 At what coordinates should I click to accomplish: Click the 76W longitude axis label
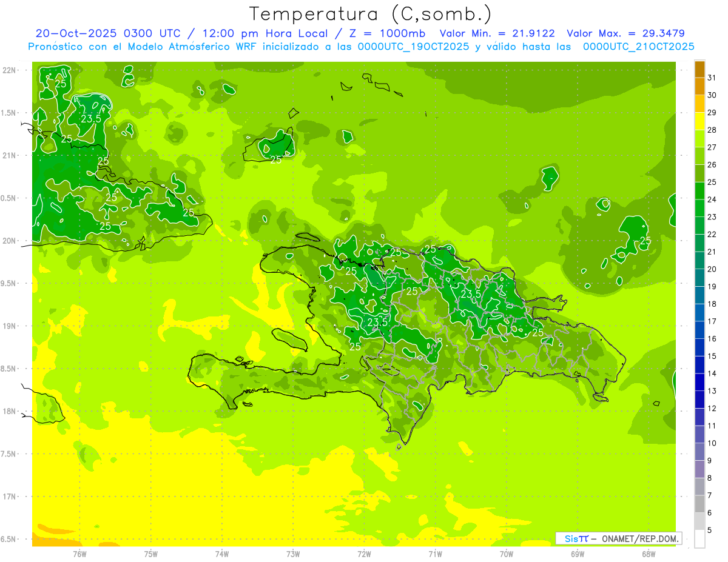(79, 554)
